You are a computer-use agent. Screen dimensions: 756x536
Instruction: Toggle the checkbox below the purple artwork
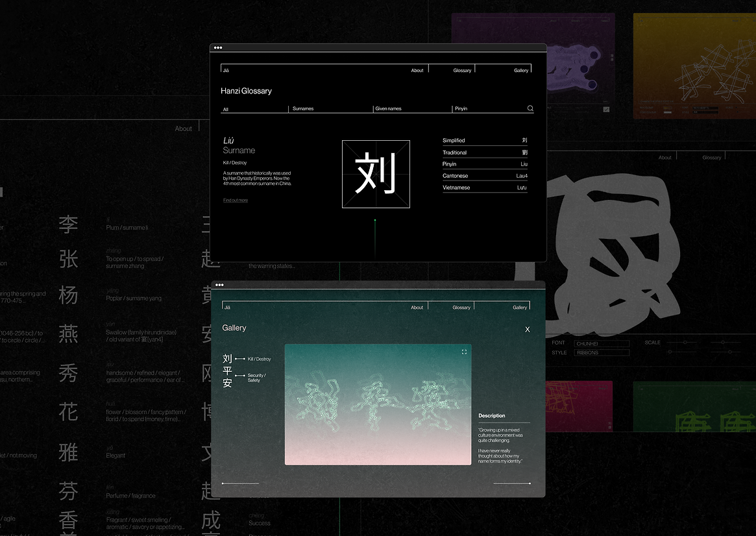tap(606, 110)
